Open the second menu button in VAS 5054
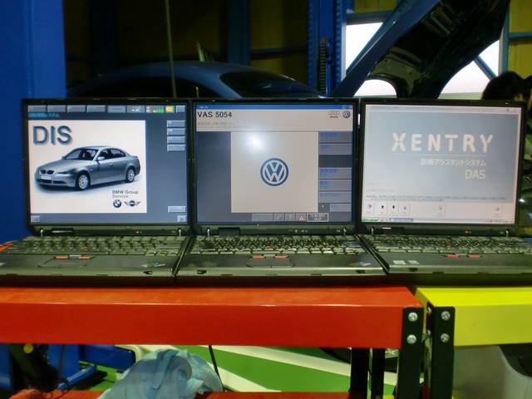 [x=336, y=149]
